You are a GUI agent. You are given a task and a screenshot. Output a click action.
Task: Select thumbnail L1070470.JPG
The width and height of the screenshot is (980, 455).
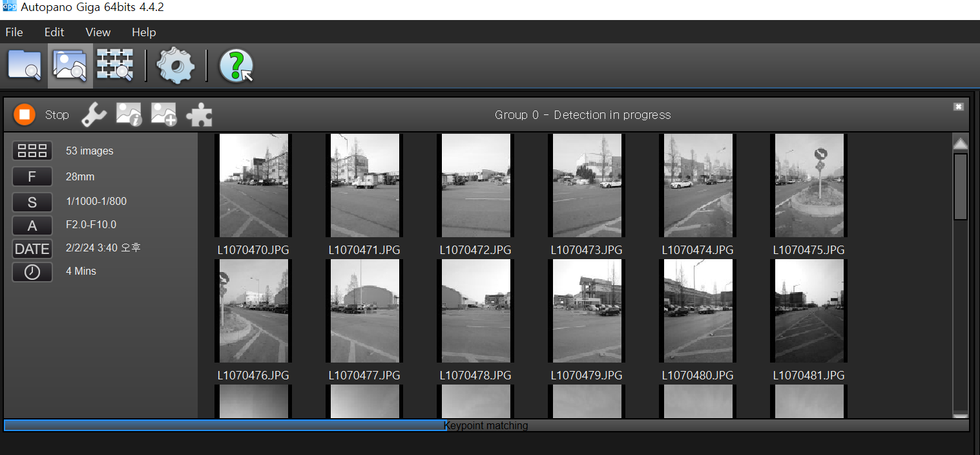click(x=253, y=185)
